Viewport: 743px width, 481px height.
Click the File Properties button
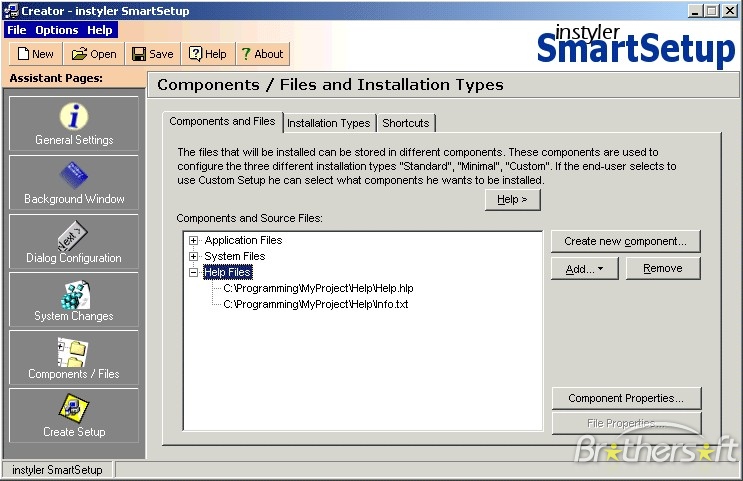point(626,423)
